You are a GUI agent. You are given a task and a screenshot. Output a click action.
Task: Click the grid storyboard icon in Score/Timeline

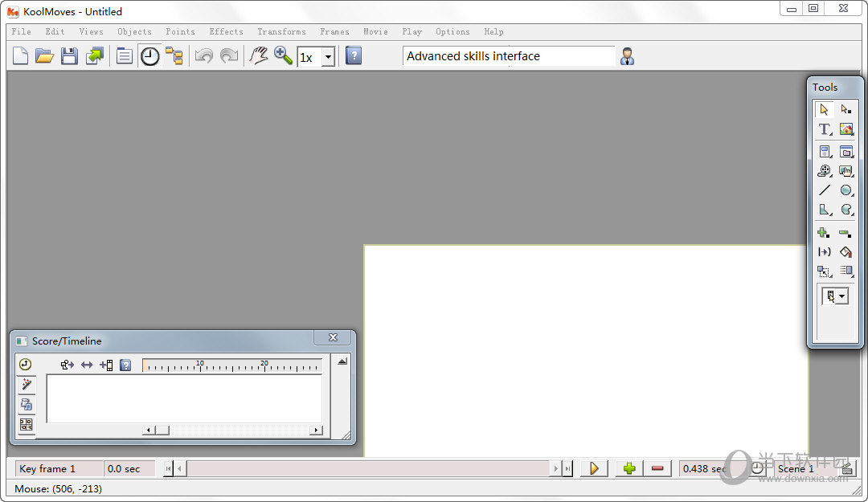[26, 425]
